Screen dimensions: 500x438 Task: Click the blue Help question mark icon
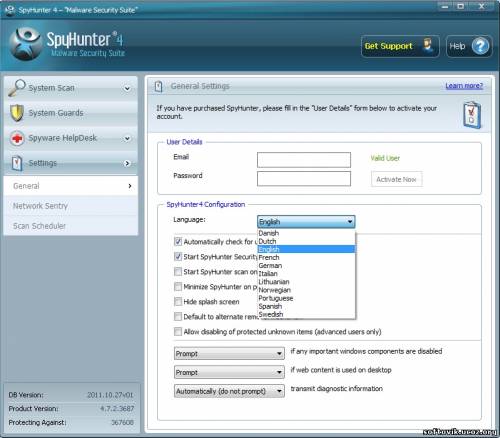(x=480, y=46)
